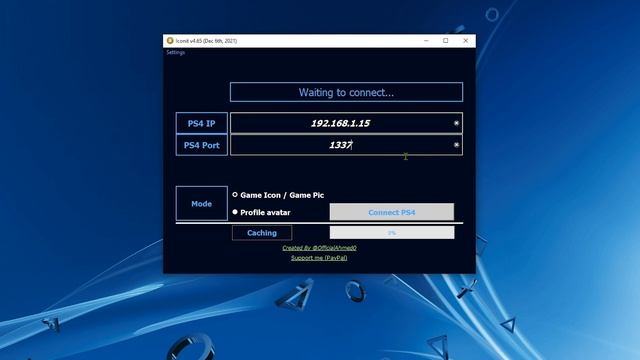Click the Waiting to connect status box

coord(346,92)
